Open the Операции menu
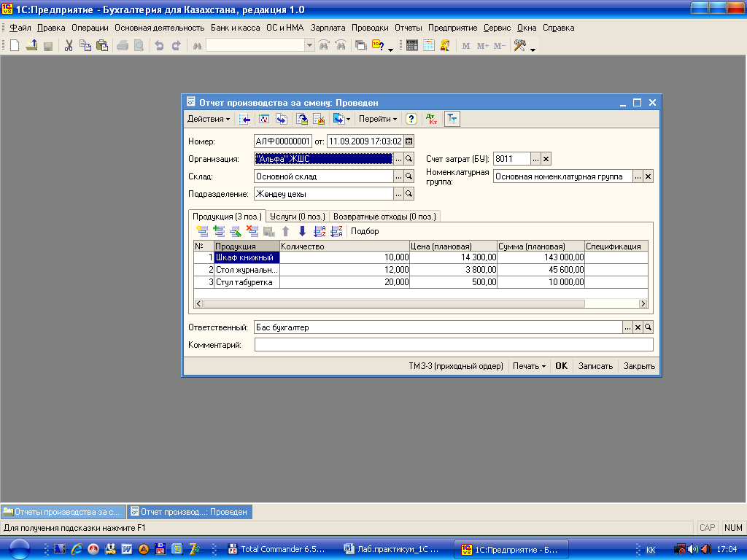747x560 pixels. (x=90, y=28)
